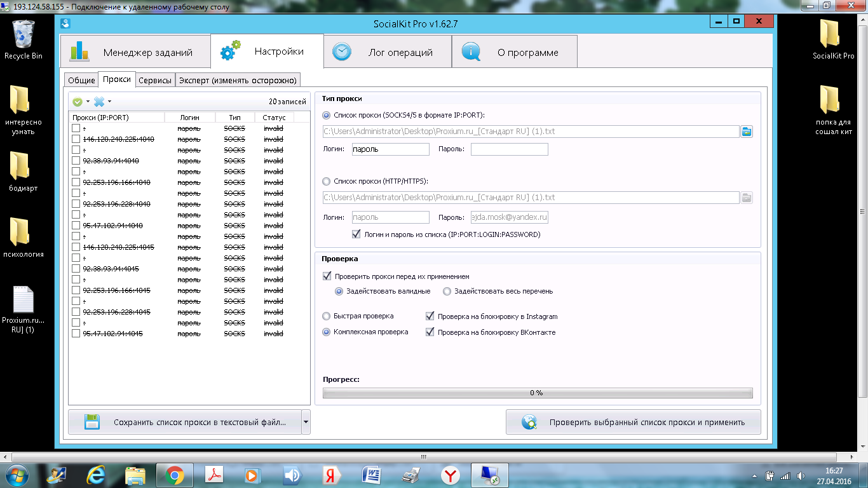Image resolution: width=868 pixels, height=488 pixels.
Task: Open Adobe Reader from taskbar
Action: pyautogui.click(x=215, y=475)
